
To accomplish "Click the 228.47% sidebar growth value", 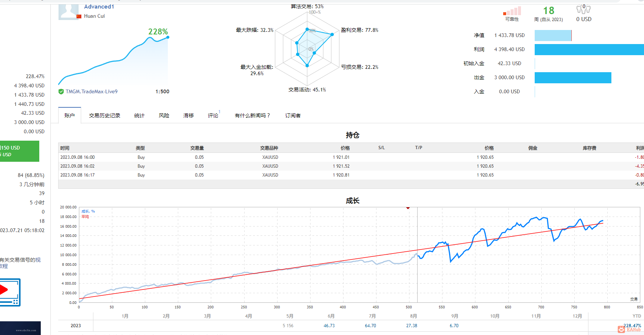I will pos(35,76).
